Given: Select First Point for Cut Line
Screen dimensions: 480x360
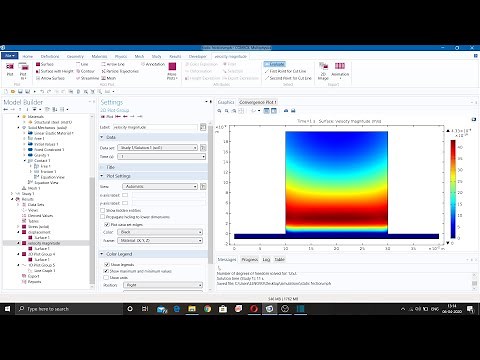Looking at the screenshot, I should pyautogui.click(x=285, y=71).
